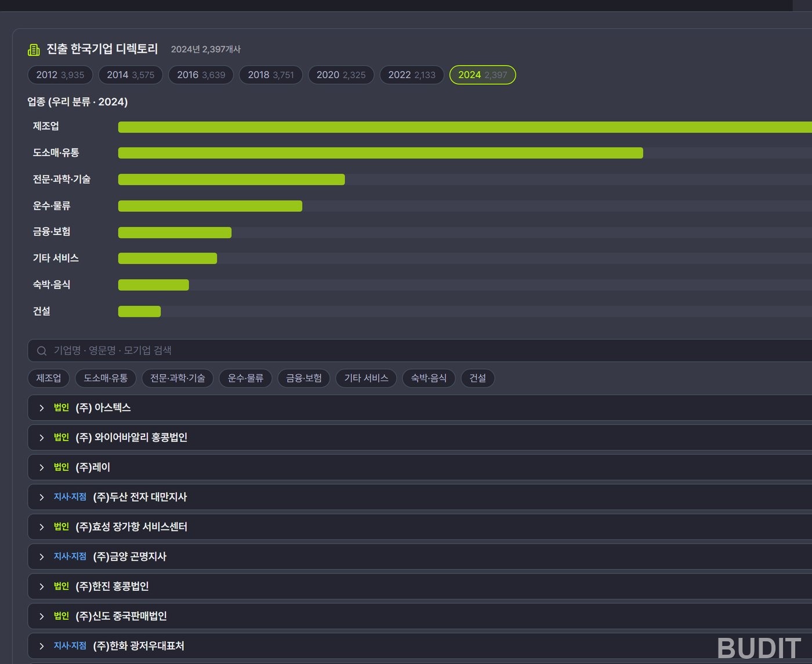The image size is (812, 664).
Task: Toggle the 건설 filter chip
Action: (477, 378)
